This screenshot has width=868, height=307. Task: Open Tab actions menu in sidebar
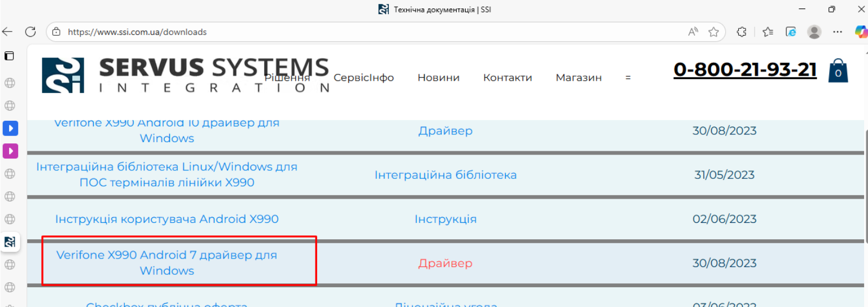(9, 56)
